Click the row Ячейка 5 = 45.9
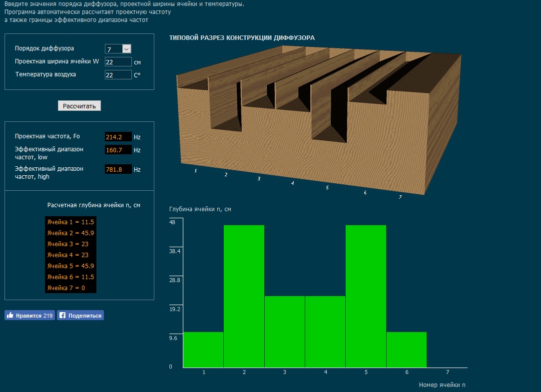This screenshot has width=541, height=392. point(70,266)
